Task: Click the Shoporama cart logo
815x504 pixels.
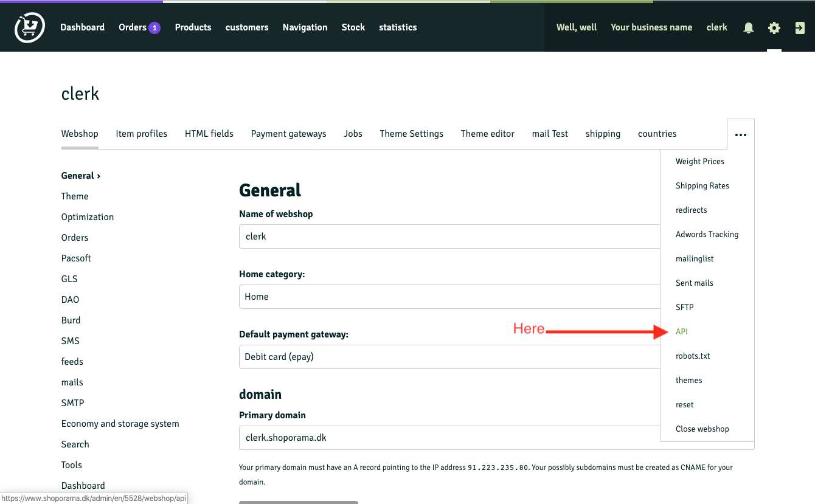Action: 29,27
